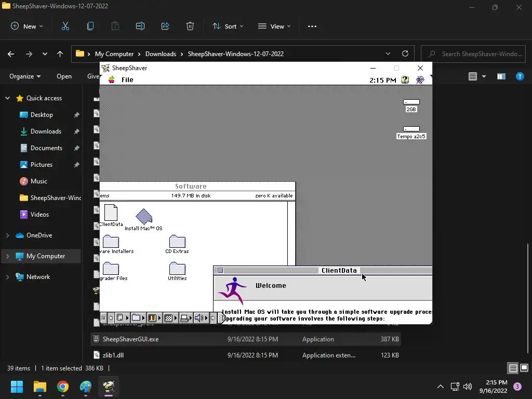Click the Help question mark icon in Mac menu bar

(x=405, y=79)
